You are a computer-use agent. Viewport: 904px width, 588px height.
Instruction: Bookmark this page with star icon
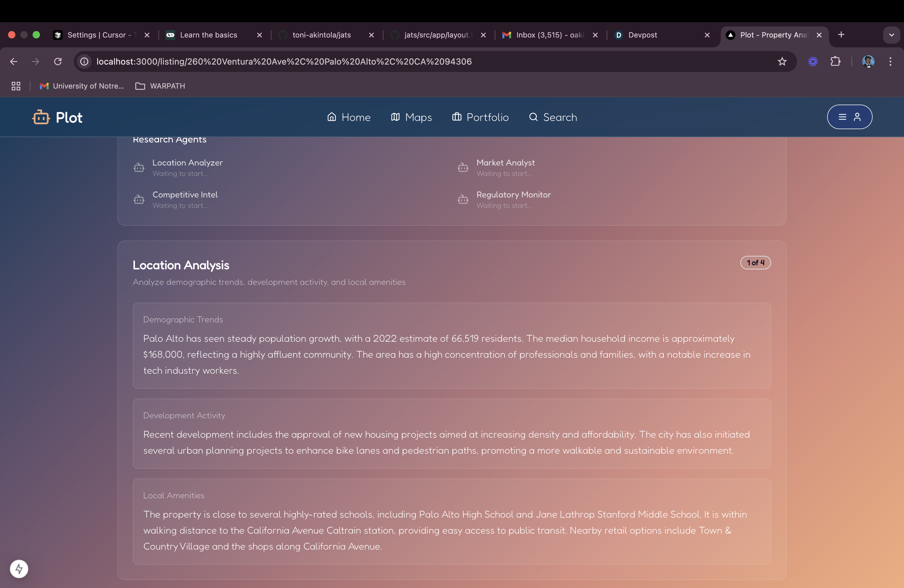[x=782, y=62]
